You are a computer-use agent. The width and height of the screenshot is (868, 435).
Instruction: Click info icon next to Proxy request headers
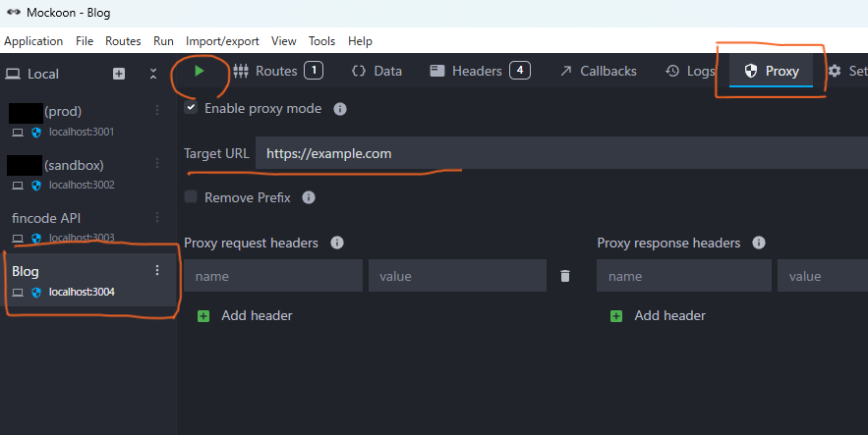336,243
